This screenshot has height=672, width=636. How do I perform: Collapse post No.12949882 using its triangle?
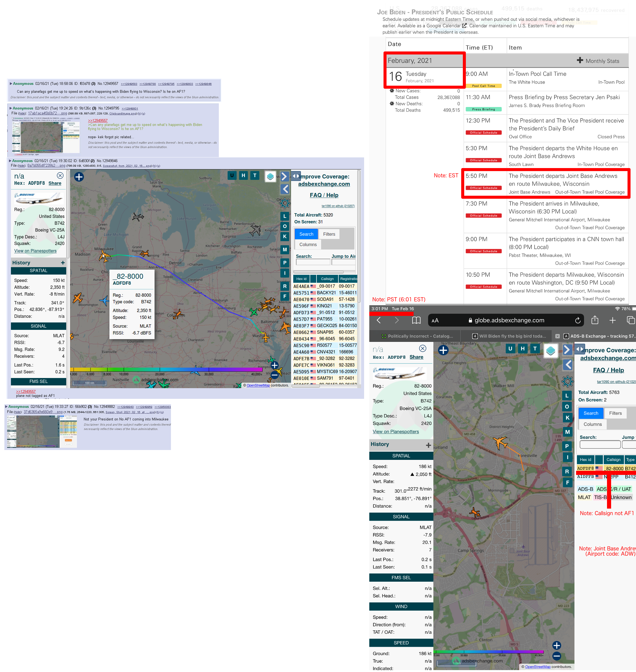tap(7, 406)
